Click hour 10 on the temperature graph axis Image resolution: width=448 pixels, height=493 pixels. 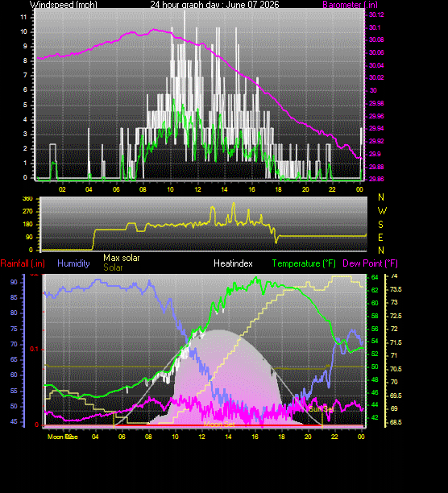click(175, 437)
